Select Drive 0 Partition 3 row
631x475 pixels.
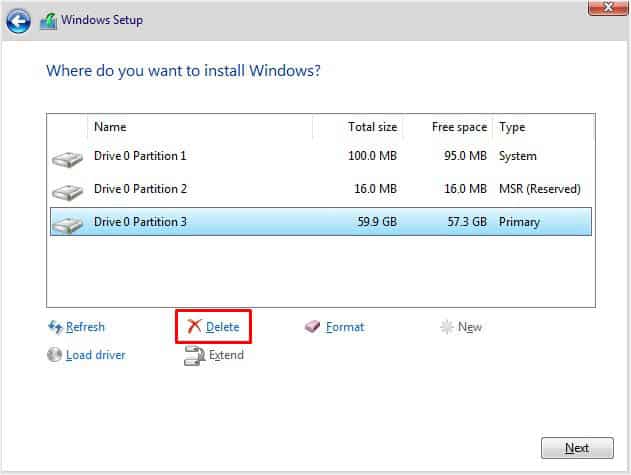[x=321, y=222]
